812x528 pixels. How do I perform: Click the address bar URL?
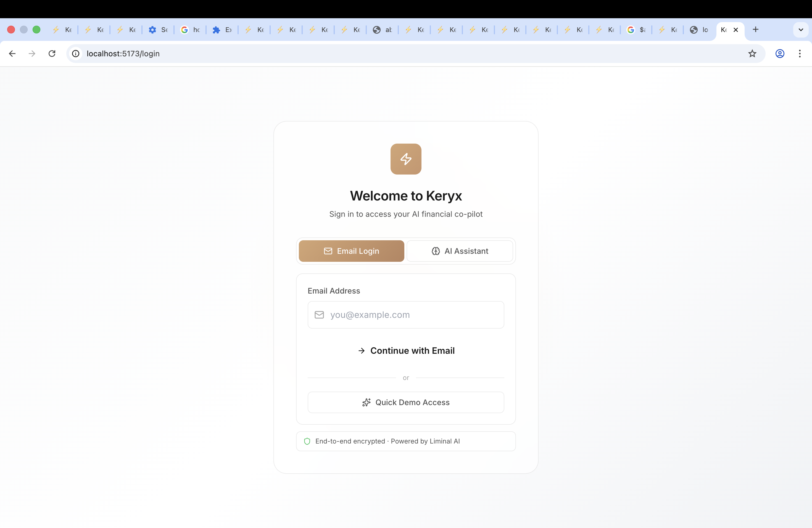[x=123, y=54]
